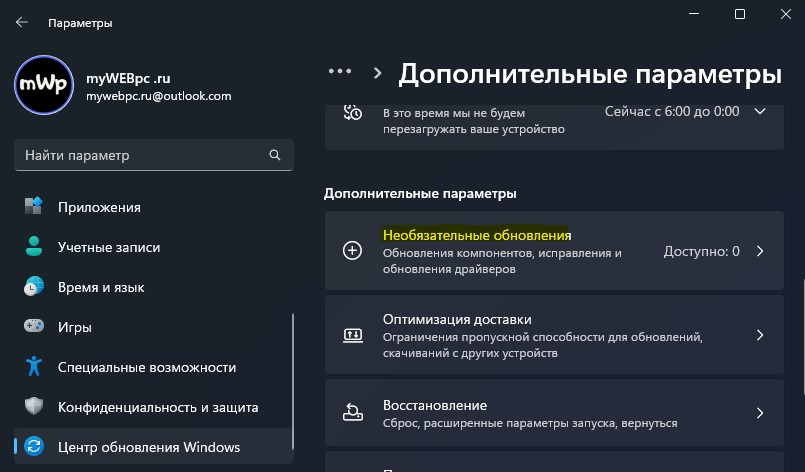Screen dimensions: 805x472
Task: Click the search magnifier icon
Action: click(x=275, y=155)
